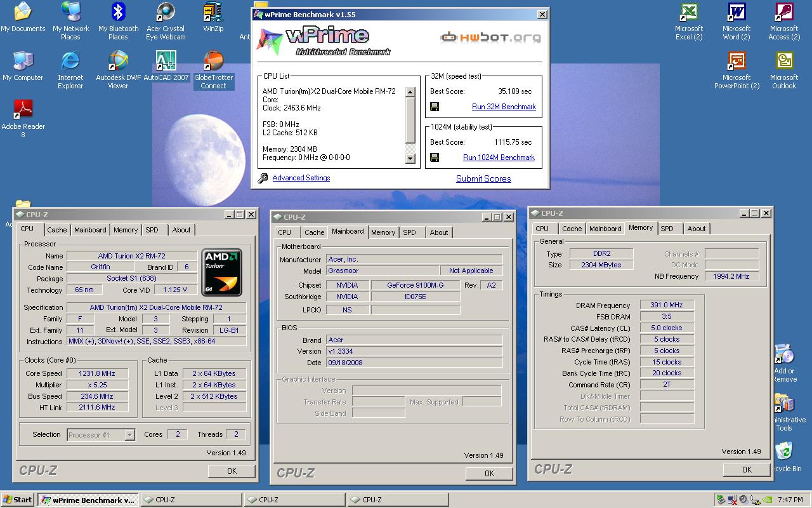Click the Multiplier value x 5.25
The width and height of the screenshot is (812, 508).
click(x=97, y=385)
